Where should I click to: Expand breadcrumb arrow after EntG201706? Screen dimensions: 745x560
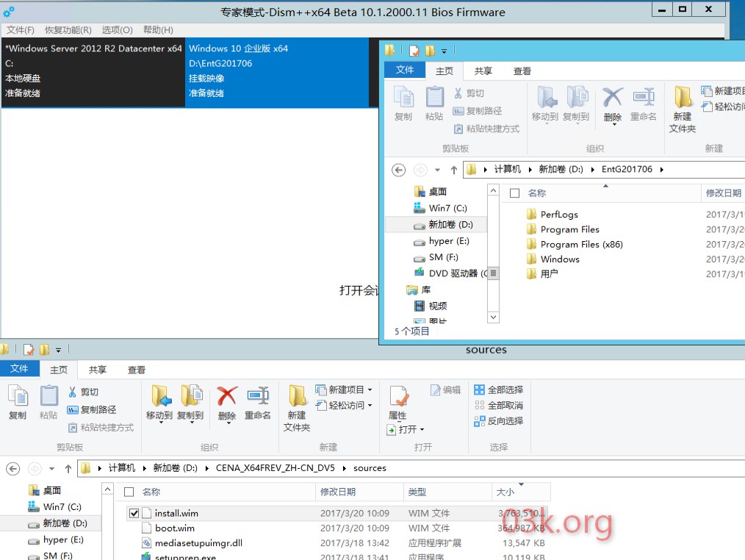pyautogui.click(x=661, y=170)
